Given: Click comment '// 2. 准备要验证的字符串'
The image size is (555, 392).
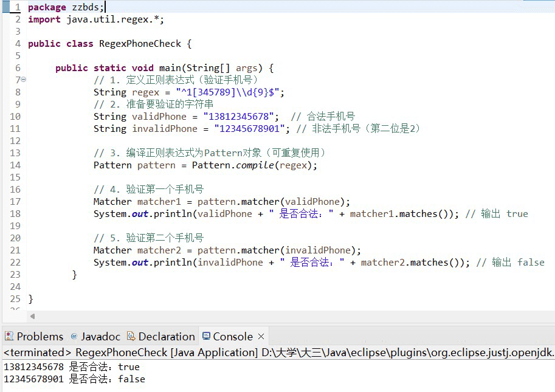Looking at the screenshot, I should coord(153,105).
